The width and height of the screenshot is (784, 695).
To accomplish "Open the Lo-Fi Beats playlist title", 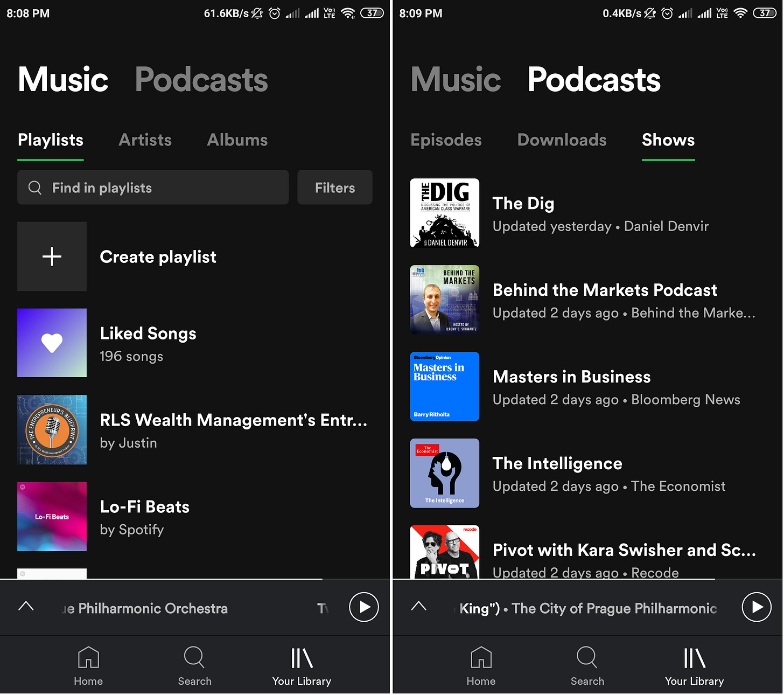I will [145, 507].
